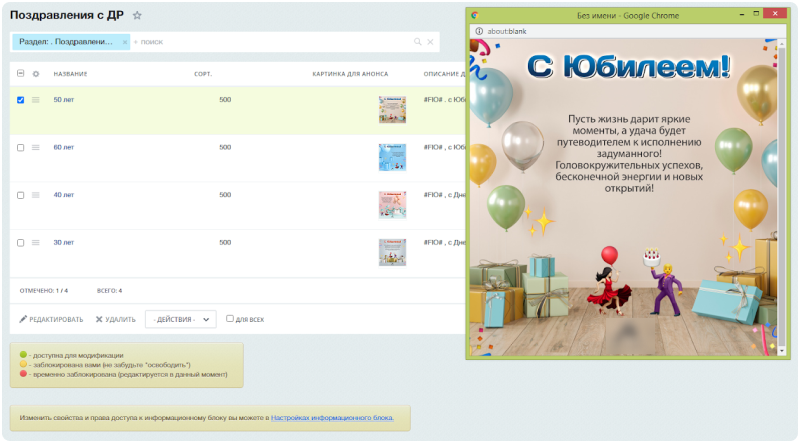Clear the search field with the X icon

[430, 42]
